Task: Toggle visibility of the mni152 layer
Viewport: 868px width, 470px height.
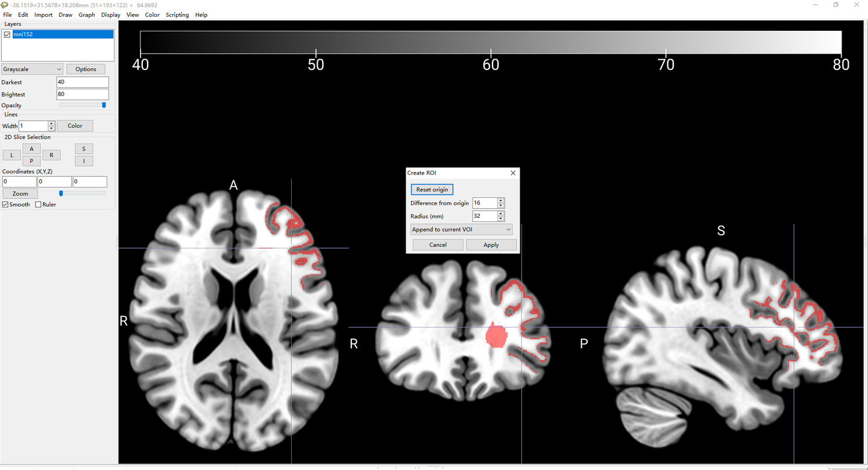Action: click(x=7, y=34)
